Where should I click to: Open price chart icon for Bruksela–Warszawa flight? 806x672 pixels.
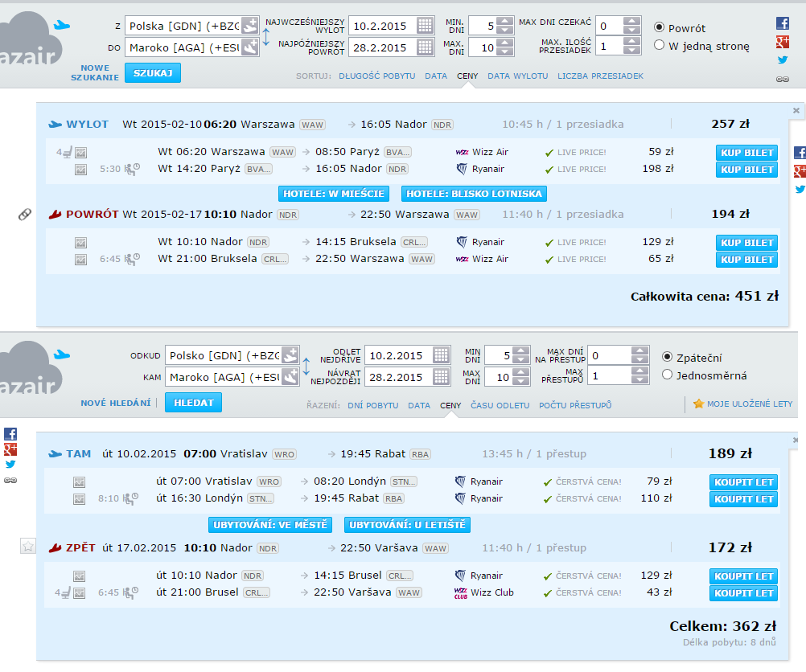point(80,260)
